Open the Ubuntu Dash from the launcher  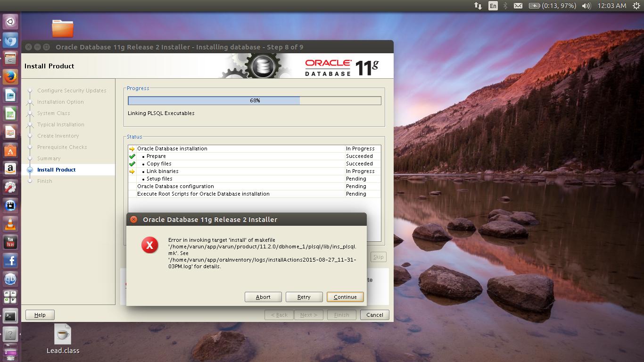coord(10,22)
